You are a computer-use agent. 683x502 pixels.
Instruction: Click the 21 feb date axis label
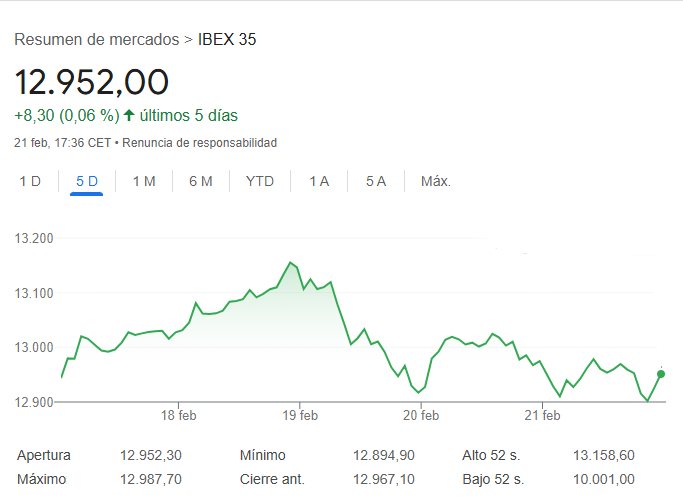pos(541,415)
